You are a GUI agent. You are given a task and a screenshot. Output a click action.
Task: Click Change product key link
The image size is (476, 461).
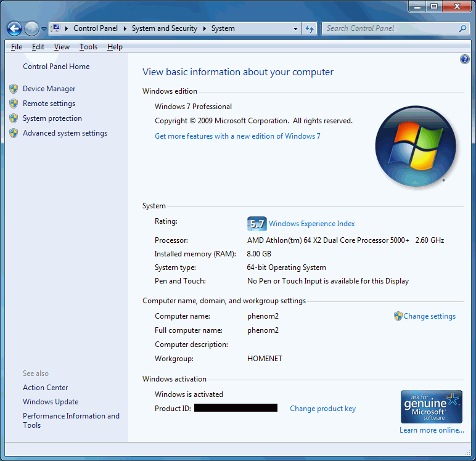pyautogui.click(x=322, y=409)
